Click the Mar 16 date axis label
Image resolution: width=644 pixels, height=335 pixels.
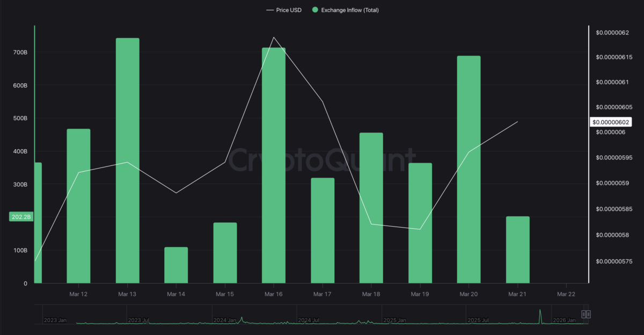(x=274, y=294)
